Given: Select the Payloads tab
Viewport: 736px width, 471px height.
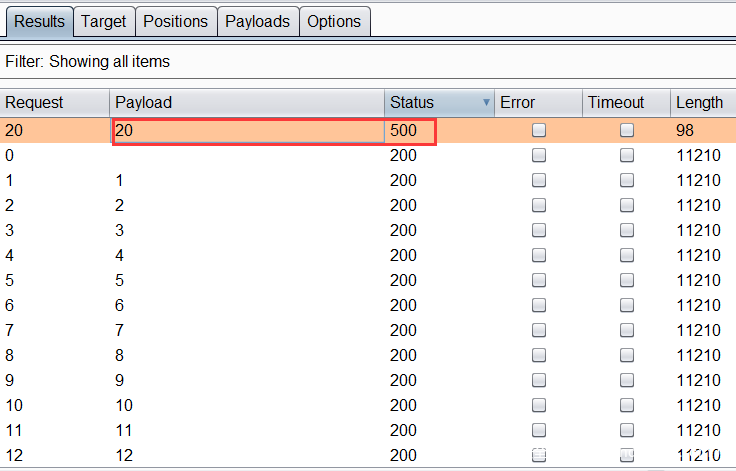Looking at the screenshot, I should 257,21.
